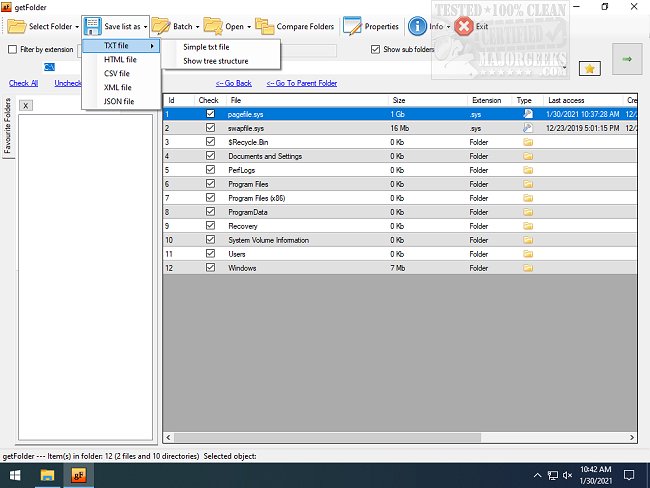
Task: Click the muted volume tray icon
Action: tap(567, 475)
